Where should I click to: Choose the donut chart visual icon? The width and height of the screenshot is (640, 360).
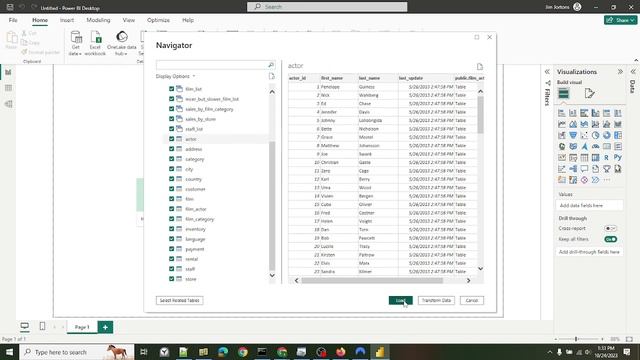(x=607, y=135)
